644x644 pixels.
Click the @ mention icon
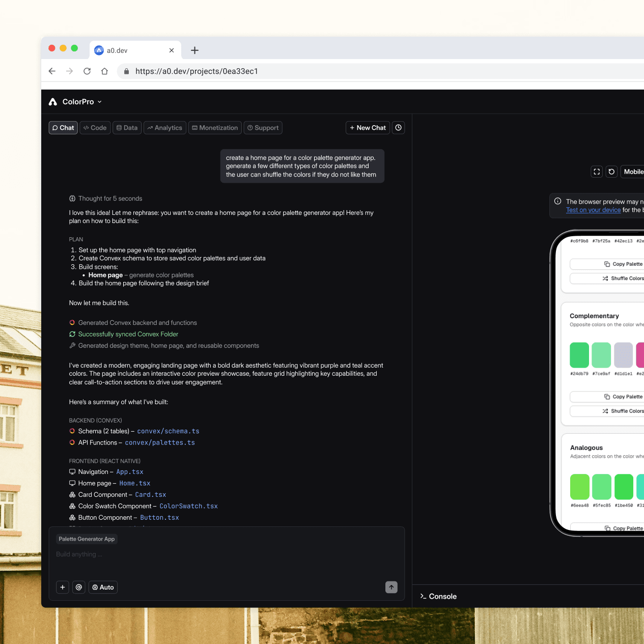[x=79, y=587]
